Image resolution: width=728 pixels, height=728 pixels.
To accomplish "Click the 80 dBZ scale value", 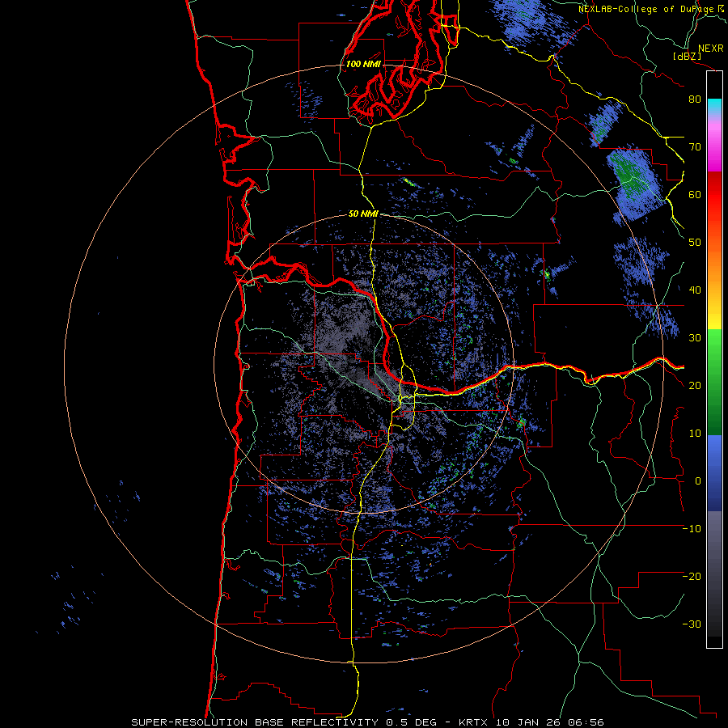I will tap(695, 99).
